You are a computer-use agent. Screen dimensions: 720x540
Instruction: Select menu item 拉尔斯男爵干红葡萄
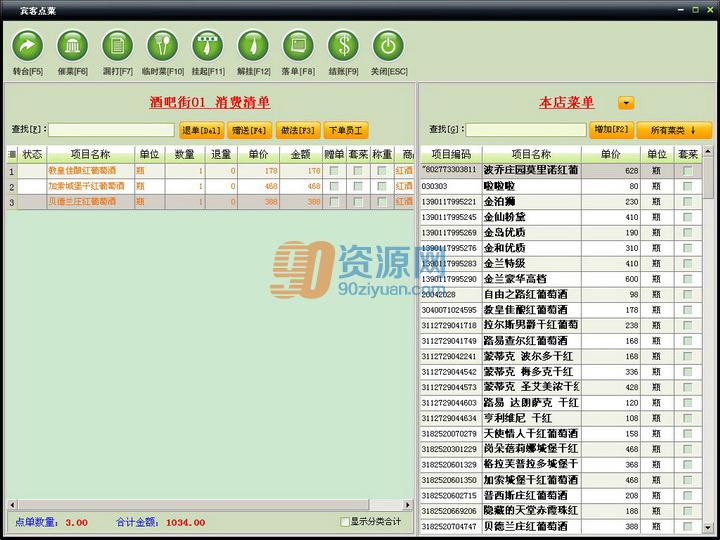tap(561, 326)
